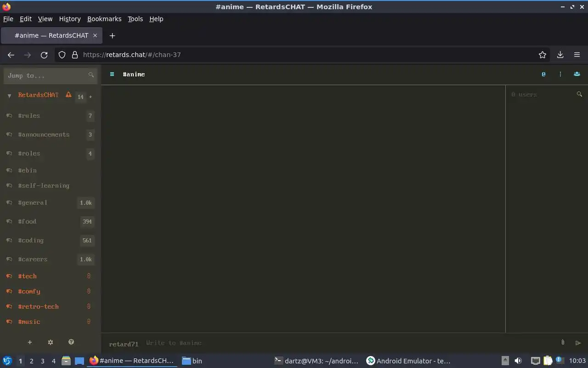Select the locked #comfy channel
Image resolution: width=588 pixels, height=368 pixels.
click(51, 291)
